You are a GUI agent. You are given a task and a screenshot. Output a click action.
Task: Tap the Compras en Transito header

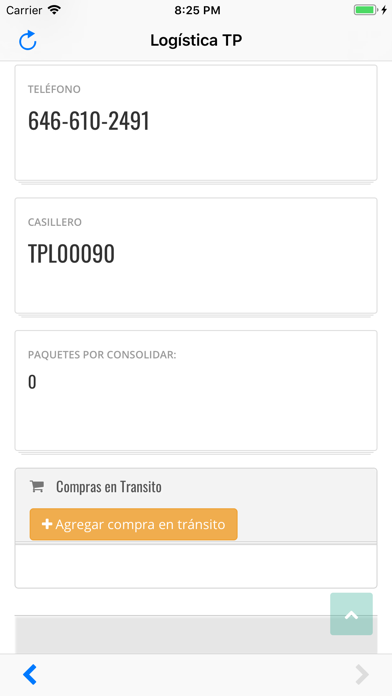click(109, 487)
